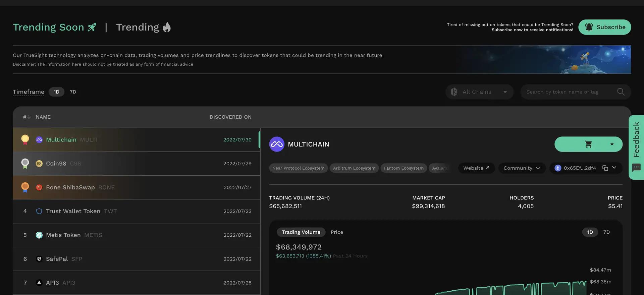Click the bronze medal icon for Bone ShibaSwap
Image resolution: width=644 pixels, height=295 pixels.
(x=25, y=187)
